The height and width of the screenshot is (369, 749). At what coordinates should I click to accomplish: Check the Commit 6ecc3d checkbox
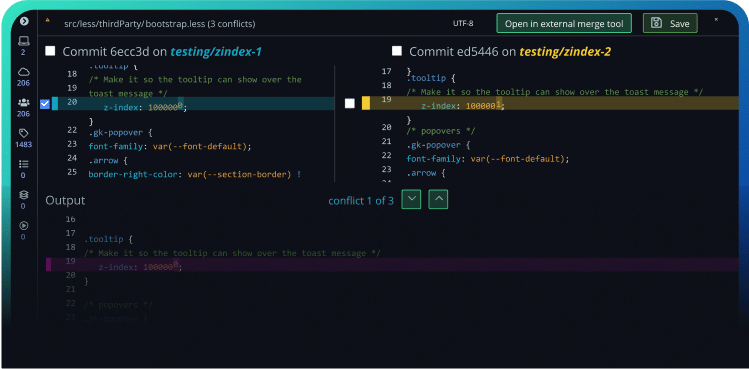50,51
